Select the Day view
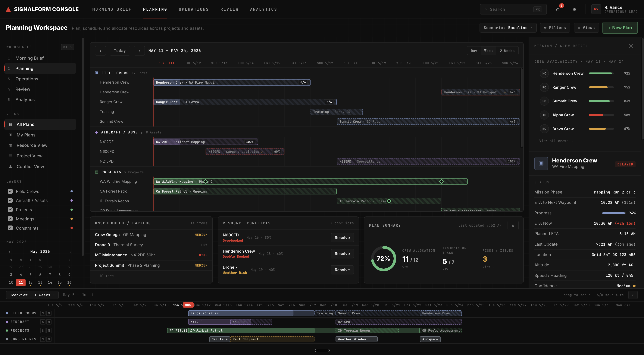This screenshot has width=644, height=355. point(474,51)
